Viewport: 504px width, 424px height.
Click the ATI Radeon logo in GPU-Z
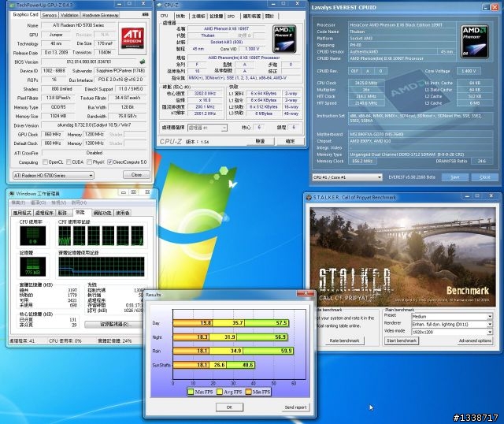[132, 38]
